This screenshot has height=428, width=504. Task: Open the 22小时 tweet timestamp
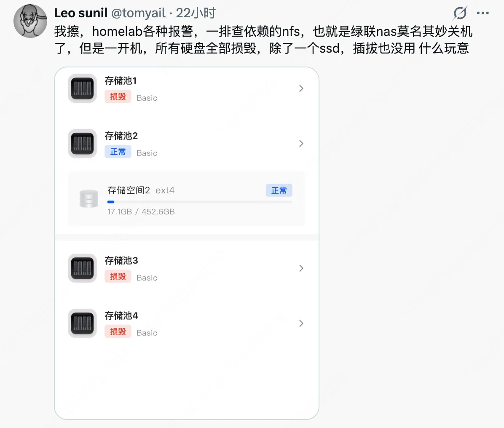pyautogui.click(x=196, y=13)
